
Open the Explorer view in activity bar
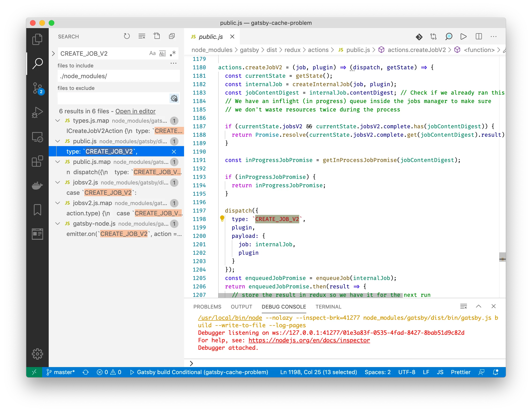37,39
